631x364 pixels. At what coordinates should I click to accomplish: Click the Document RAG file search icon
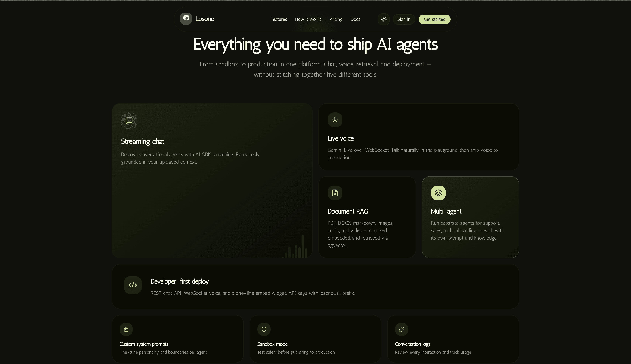335,193
